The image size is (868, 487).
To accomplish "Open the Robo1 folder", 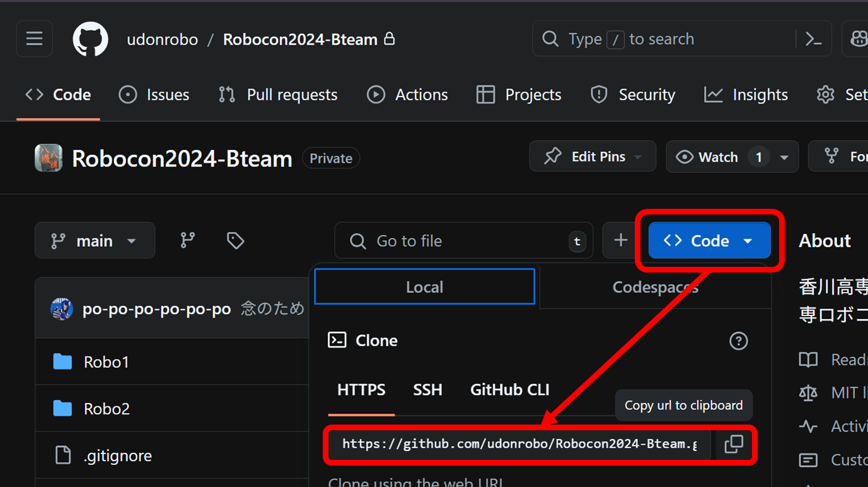I will click(x=107, y=362).
